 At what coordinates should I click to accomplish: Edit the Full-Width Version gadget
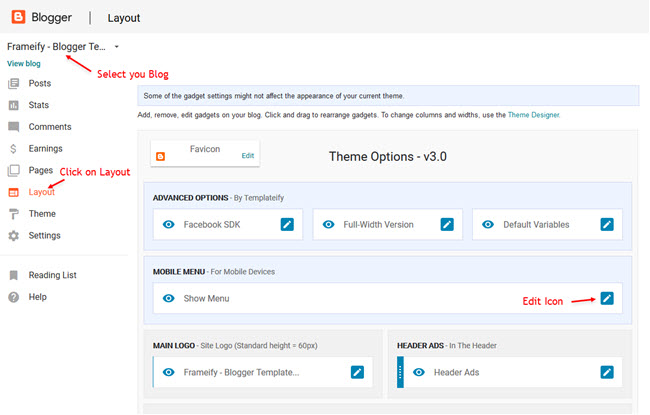tap(447, 224)
